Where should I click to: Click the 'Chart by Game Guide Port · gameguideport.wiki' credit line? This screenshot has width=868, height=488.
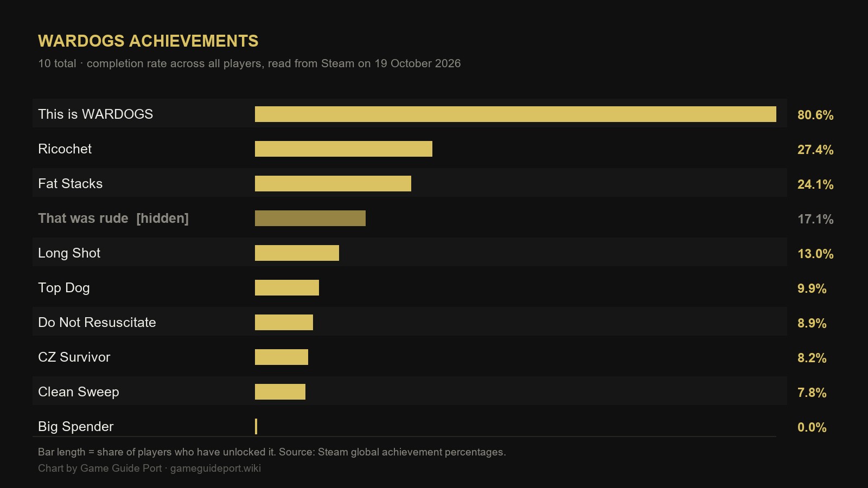(149, 468)
